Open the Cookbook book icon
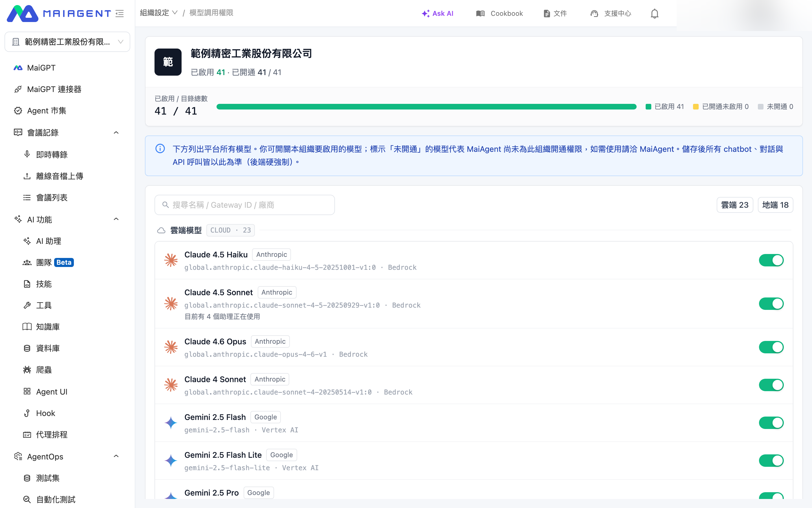This screenshot has width=812, height=508. (480, 14)
